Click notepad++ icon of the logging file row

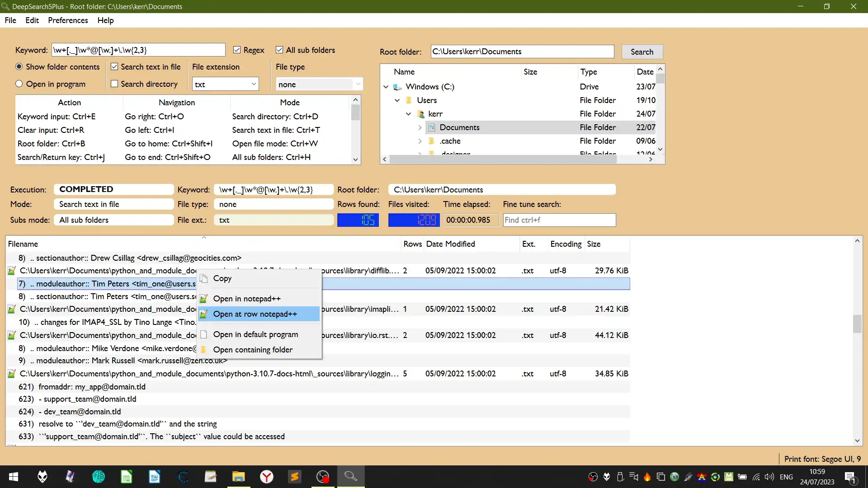[12, 374]
